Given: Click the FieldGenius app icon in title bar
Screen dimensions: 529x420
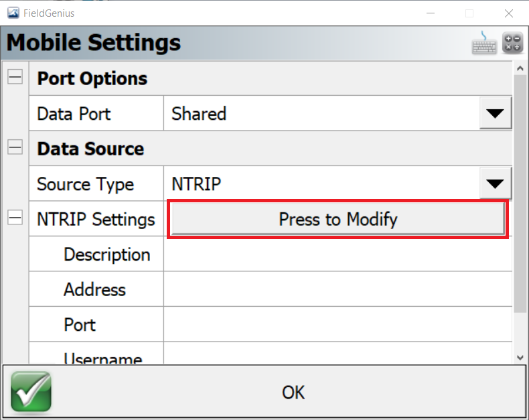Looking at the screenshot, I should 13,13.
